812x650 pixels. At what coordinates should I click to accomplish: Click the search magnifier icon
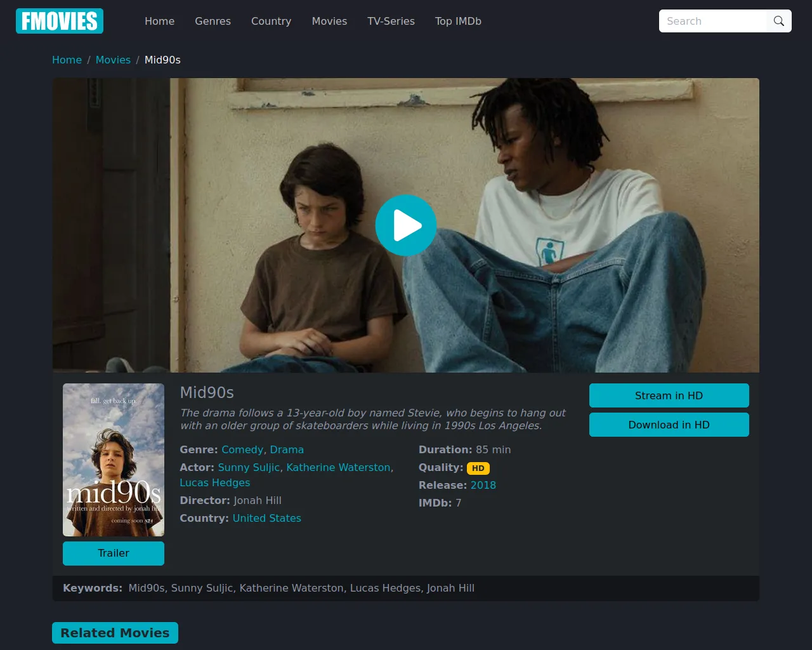[x=778, y=21]
